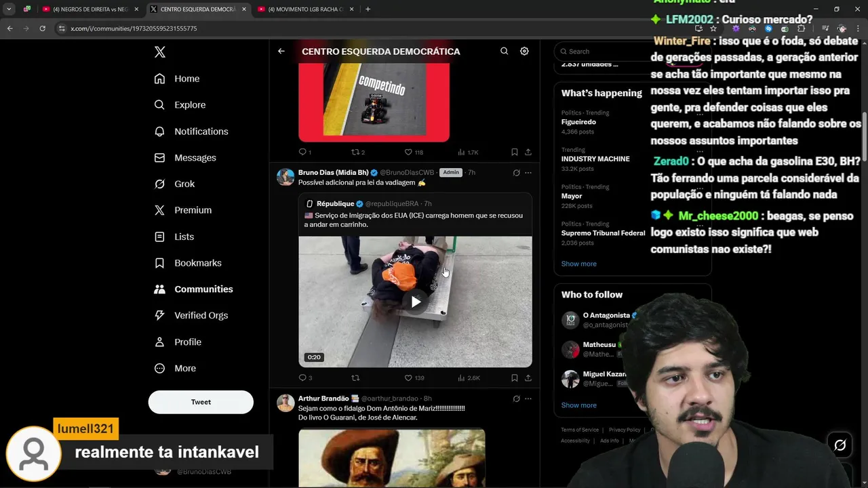Viewport: 868px width, 488px height.
Task: Reload the page
Action: [x=42, y=28]
